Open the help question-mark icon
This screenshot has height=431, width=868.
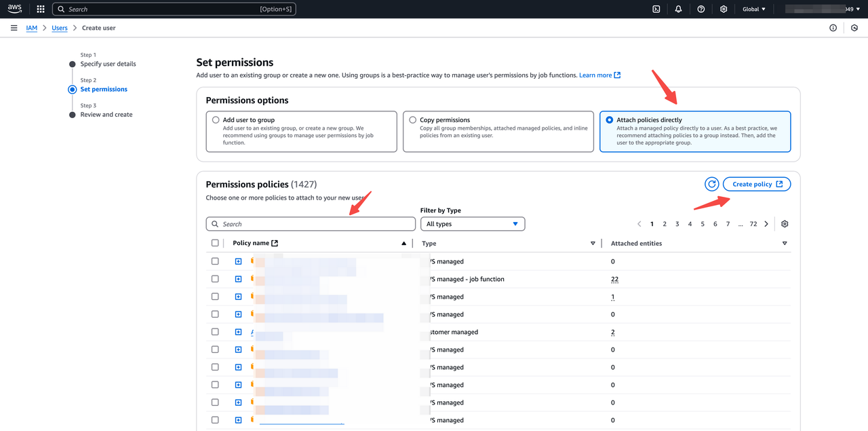click(x=701, y=9)
